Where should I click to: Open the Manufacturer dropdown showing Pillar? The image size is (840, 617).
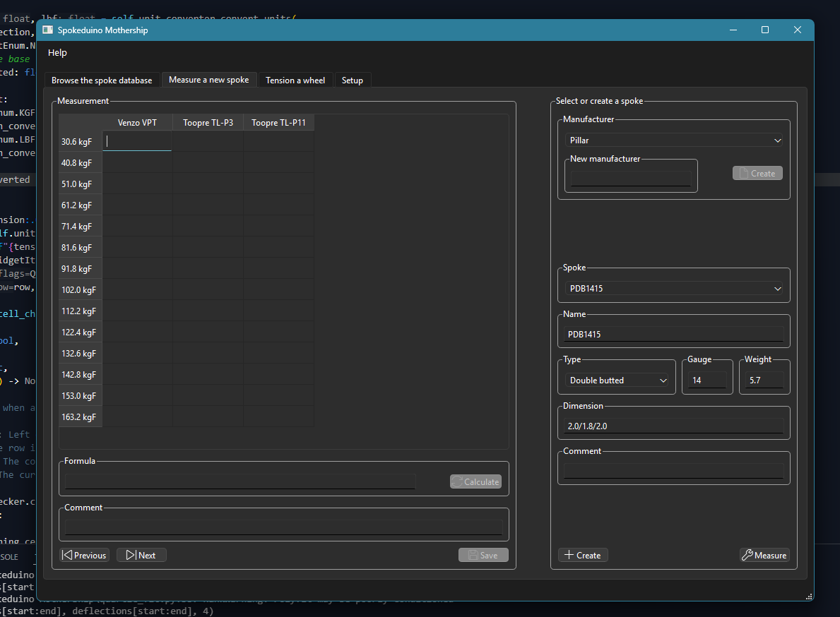click(x=674, y=140)
